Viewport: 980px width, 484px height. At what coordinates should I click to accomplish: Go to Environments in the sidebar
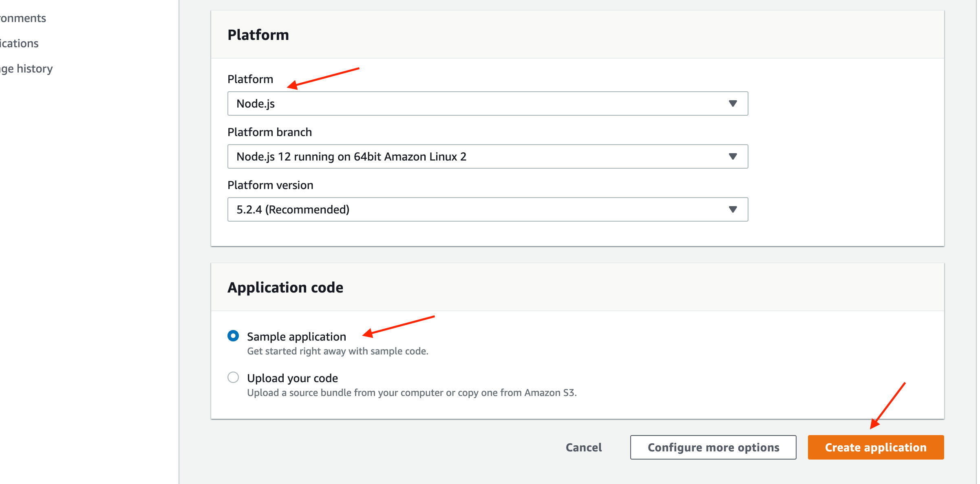click(x=22, y=18)
